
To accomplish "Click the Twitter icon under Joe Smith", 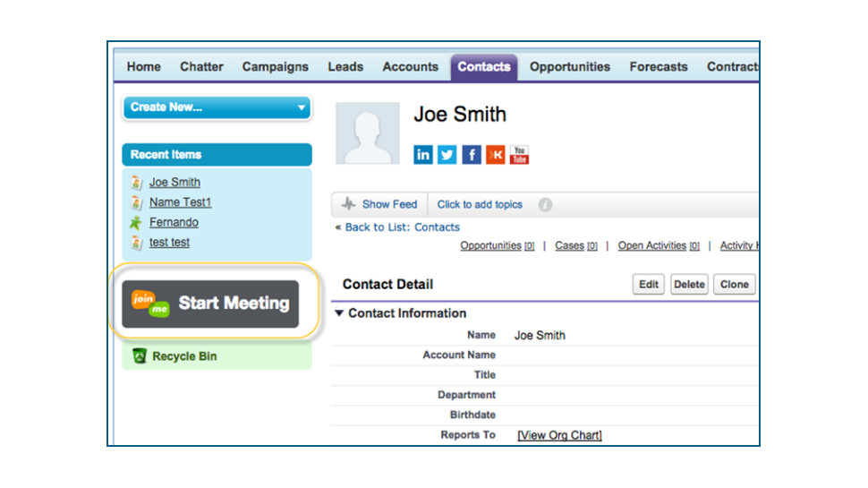I will point(447,155).
